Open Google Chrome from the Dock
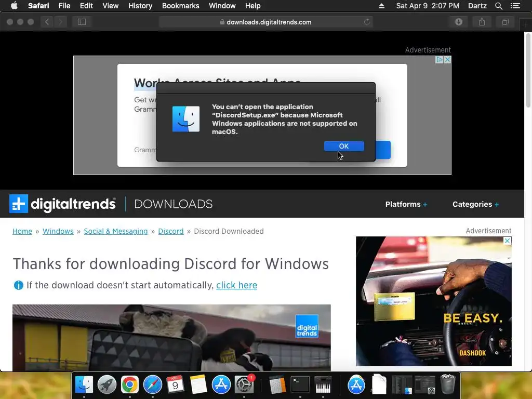The image size is (532, 399). pyautogui.click(x=129, y=384)
